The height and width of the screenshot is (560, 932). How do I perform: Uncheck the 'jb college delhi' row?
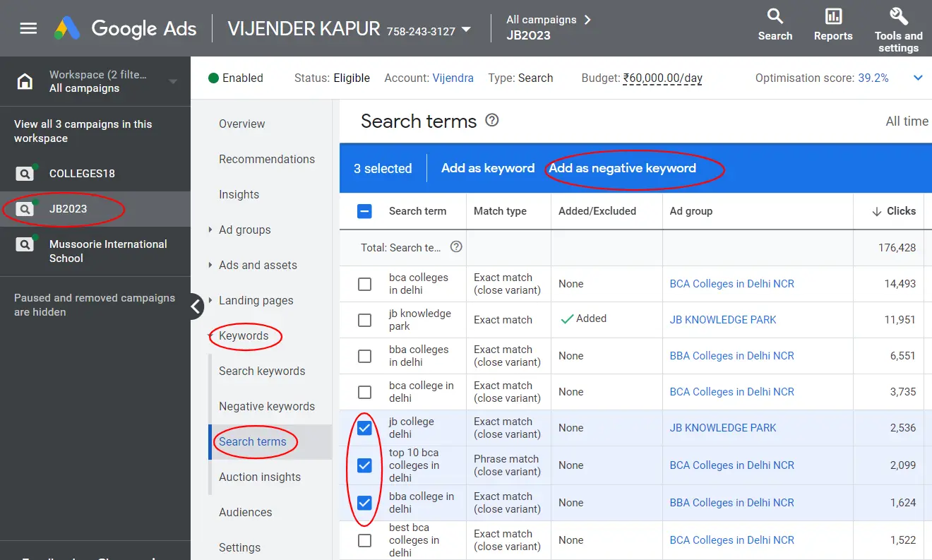pyautogui.click(x=364, y=428)
